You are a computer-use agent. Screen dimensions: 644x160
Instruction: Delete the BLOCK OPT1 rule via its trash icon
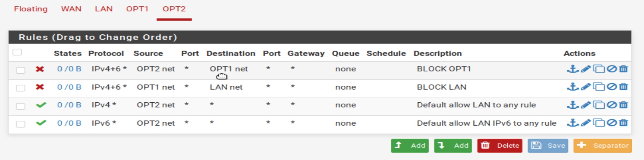[x=623, y=69]
